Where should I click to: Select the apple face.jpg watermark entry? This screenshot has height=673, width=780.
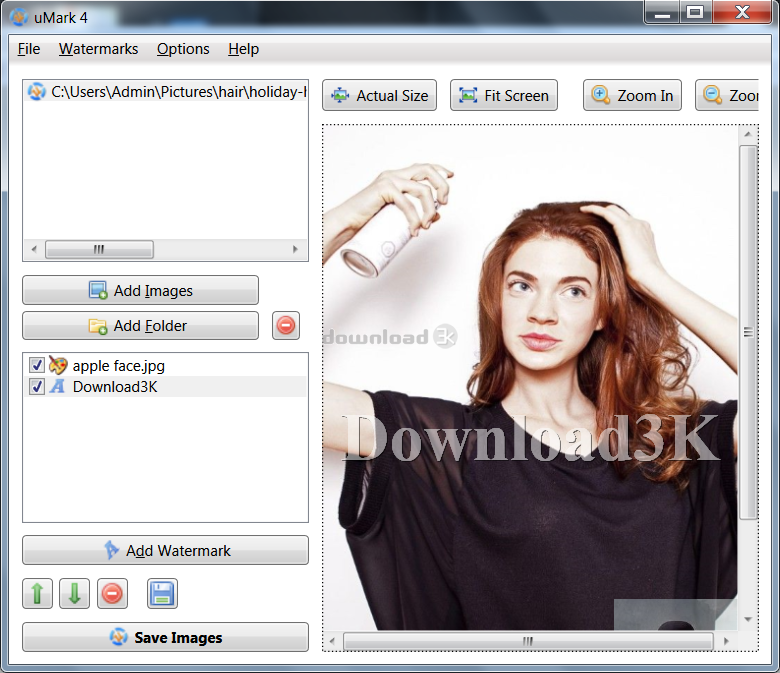(166, 366)
